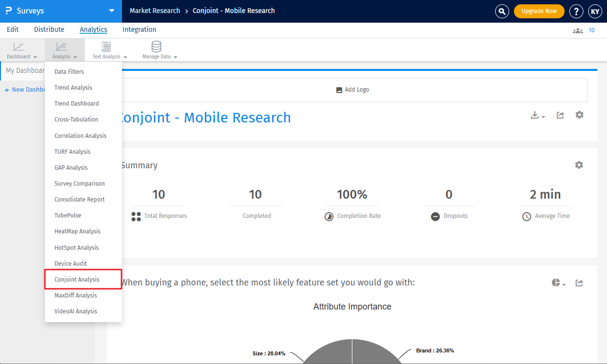The width and height of the screenshot is (607, 364).
Task: Choose MaxDiff Analysis menu entry
Action: click(76, 296)
